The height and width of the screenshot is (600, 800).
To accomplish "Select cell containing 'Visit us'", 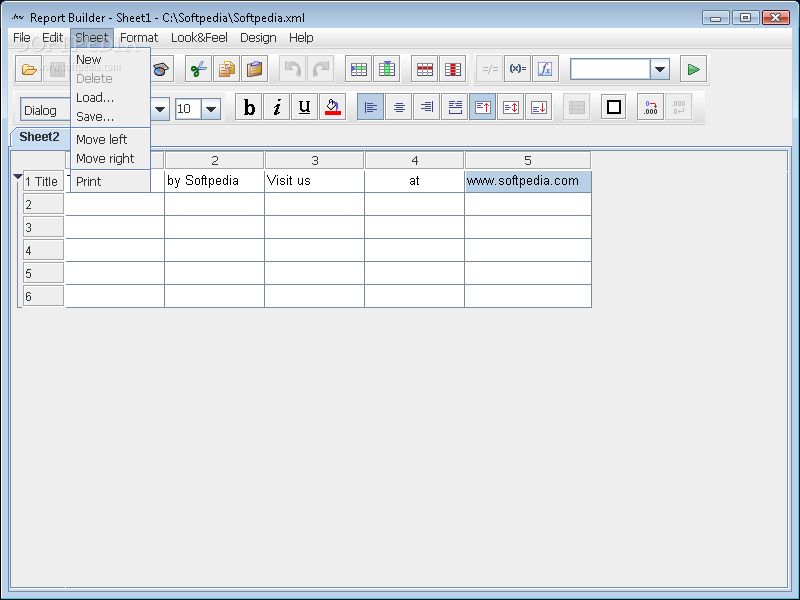I will pos(314,181).
